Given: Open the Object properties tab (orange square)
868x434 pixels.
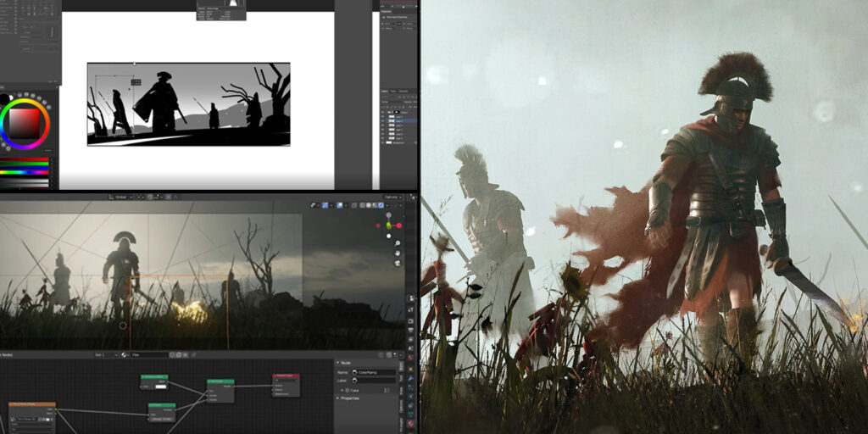Looking at the screenshot, I should click(x=411, y=370).
